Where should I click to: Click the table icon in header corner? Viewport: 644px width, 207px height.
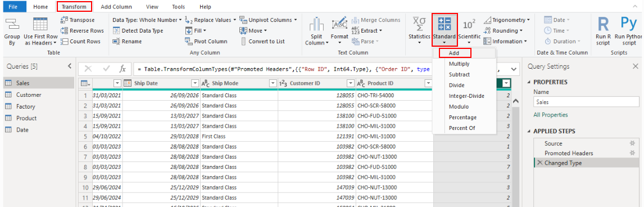point(85,83)
